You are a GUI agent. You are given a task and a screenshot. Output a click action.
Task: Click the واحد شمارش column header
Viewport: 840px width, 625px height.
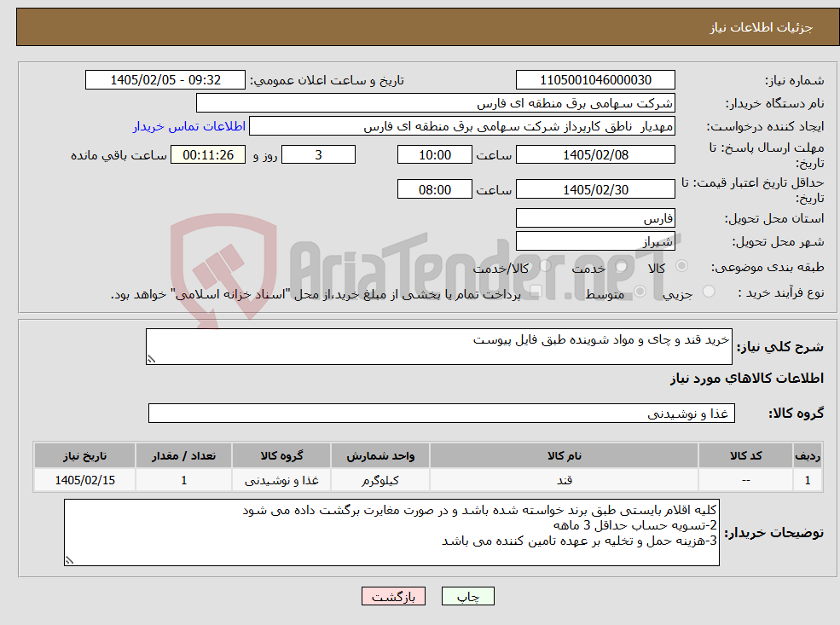point(380,456)
